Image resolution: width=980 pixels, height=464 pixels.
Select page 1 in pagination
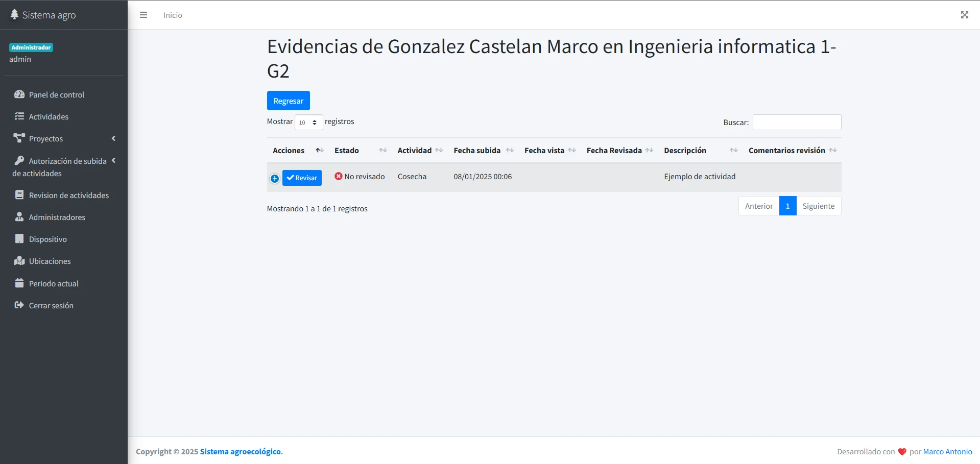787,206
